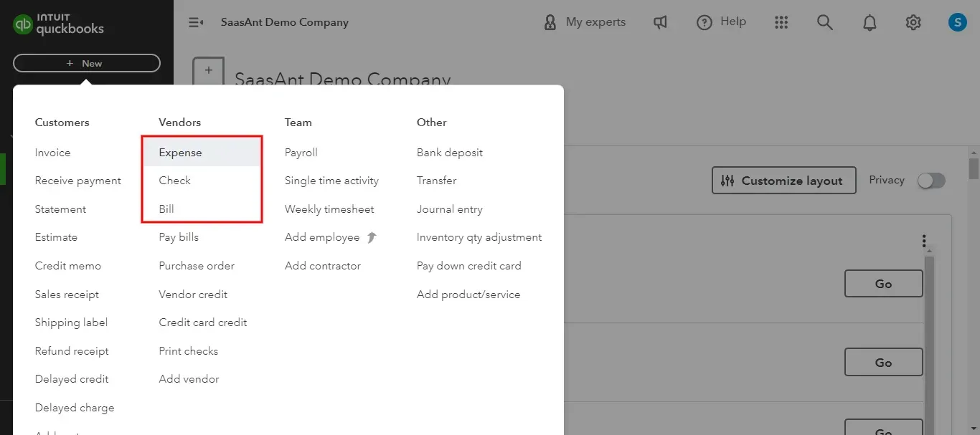Screen dimensions: 980x435
Task: Select Refund receipt
Action: (x=72, y=351)
